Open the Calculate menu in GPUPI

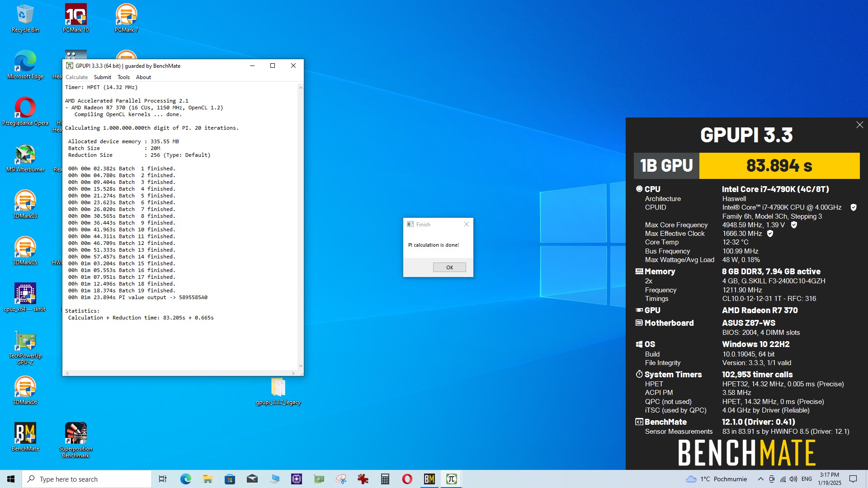coord(76,77)
